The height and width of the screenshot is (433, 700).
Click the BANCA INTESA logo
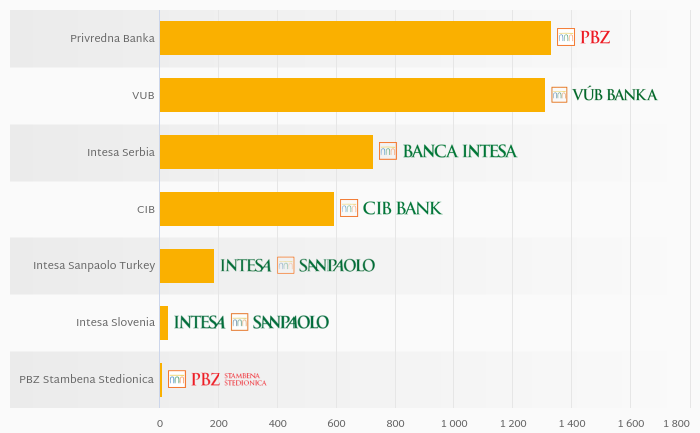[x=448, y=151]
